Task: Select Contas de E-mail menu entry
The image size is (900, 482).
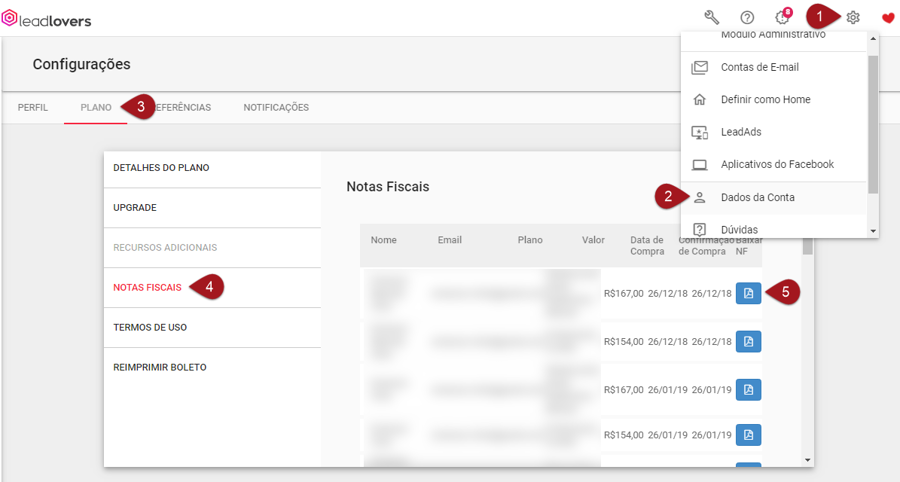Action: click(759, 67)
